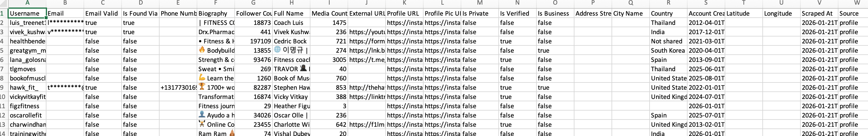This screenshot has width=868, height=136.
Task: Select the Is Verified header cell
Action: 517,14
